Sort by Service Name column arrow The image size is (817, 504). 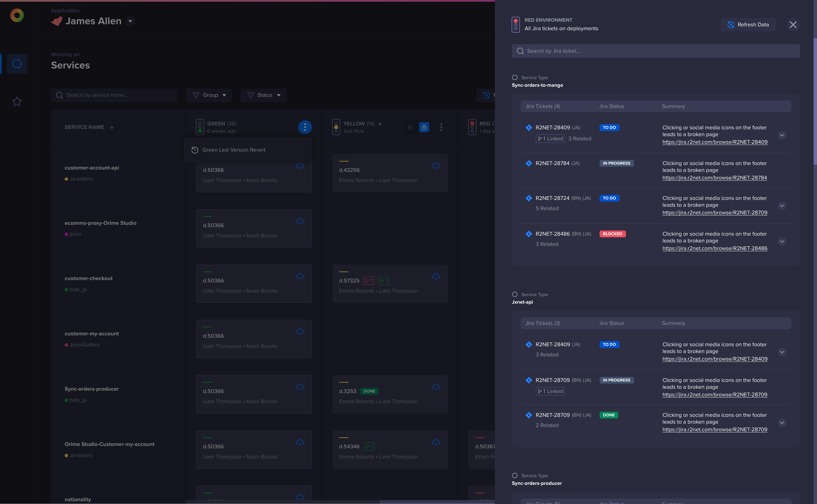click(x=112, y=127)
